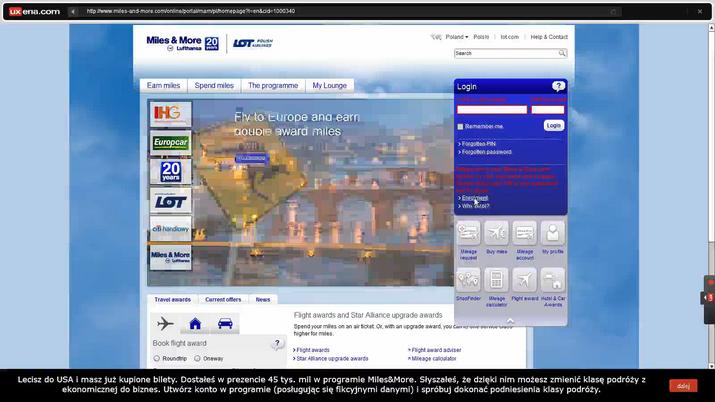Image resolution: width=715 pixels, height=402 pixels.
Task: Click the search magnifier icon
Action: tap(562, 53)
